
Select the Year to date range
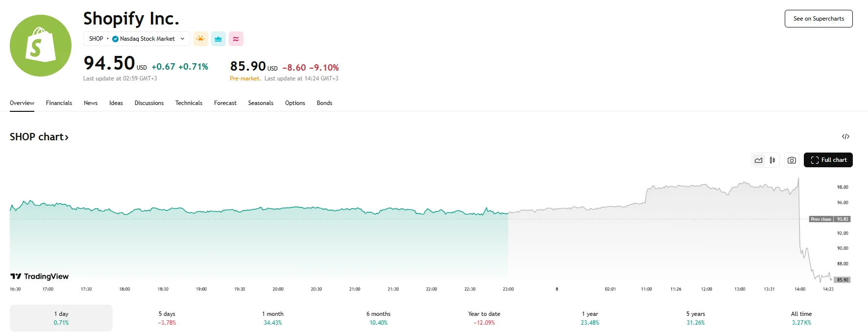[x=484, y=318]
